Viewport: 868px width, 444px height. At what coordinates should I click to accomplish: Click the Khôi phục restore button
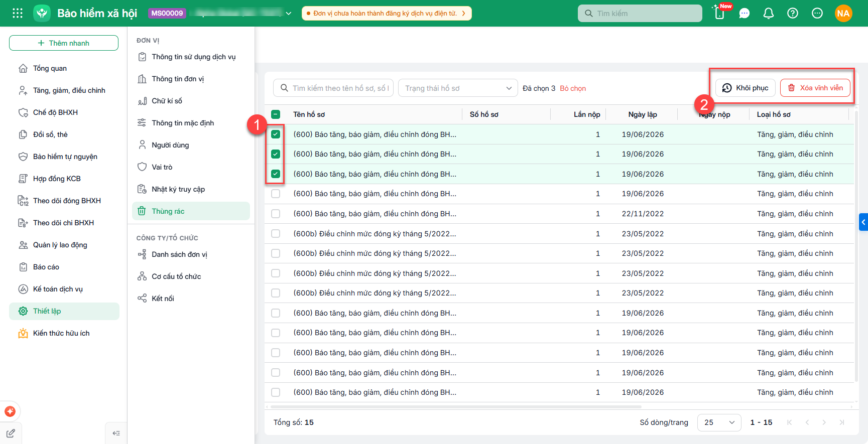click(x=746, y=88)
